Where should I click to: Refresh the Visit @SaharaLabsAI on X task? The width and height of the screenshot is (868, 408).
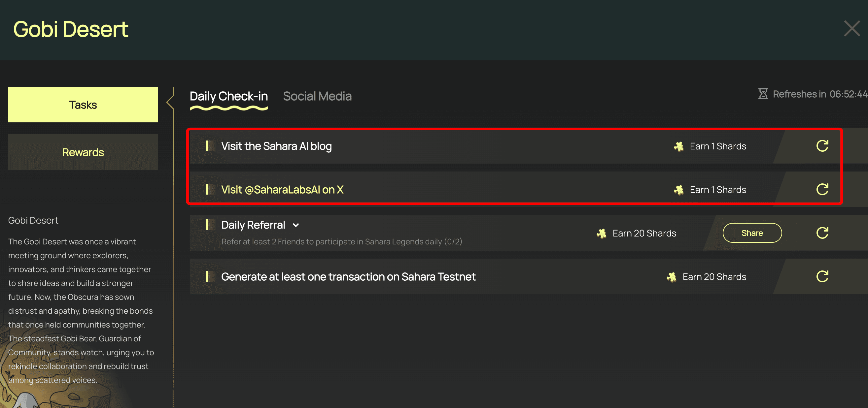point(822,189)
